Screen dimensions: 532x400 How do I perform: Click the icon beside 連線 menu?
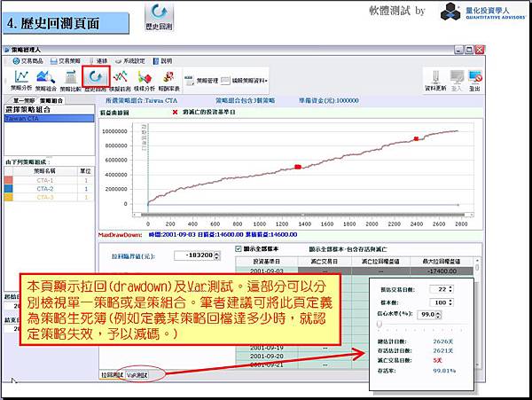91,61
